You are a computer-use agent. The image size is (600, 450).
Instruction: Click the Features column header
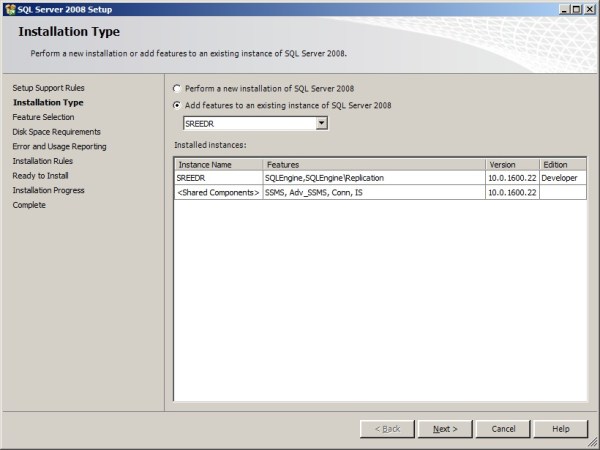coord(374,164)
